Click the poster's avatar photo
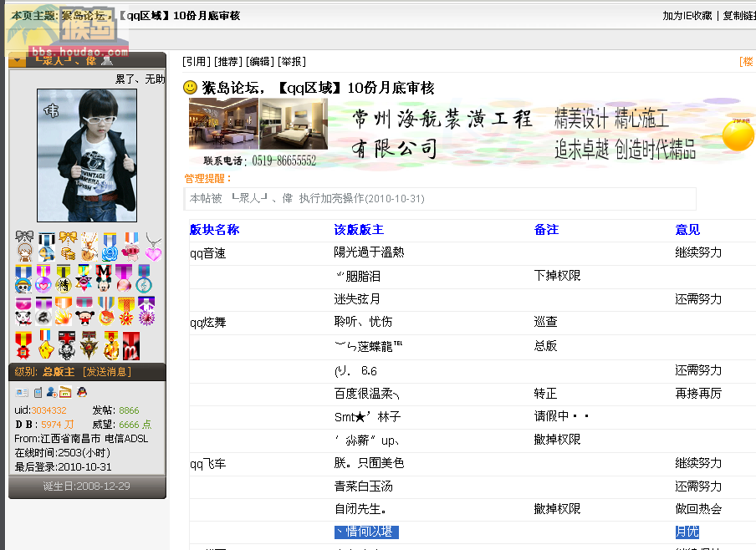 click(x=87, y=155)
